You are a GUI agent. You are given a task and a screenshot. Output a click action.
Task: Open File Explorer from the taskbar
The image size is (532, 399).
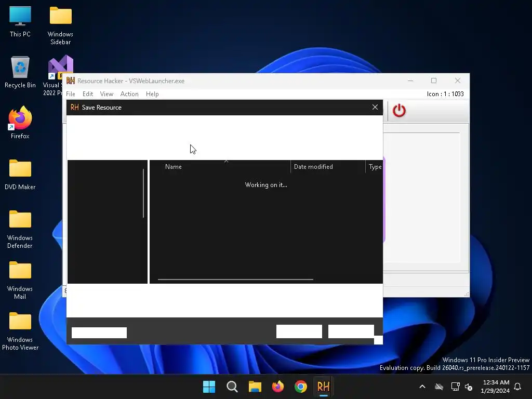pyautogui.click(x=255, y=387)
